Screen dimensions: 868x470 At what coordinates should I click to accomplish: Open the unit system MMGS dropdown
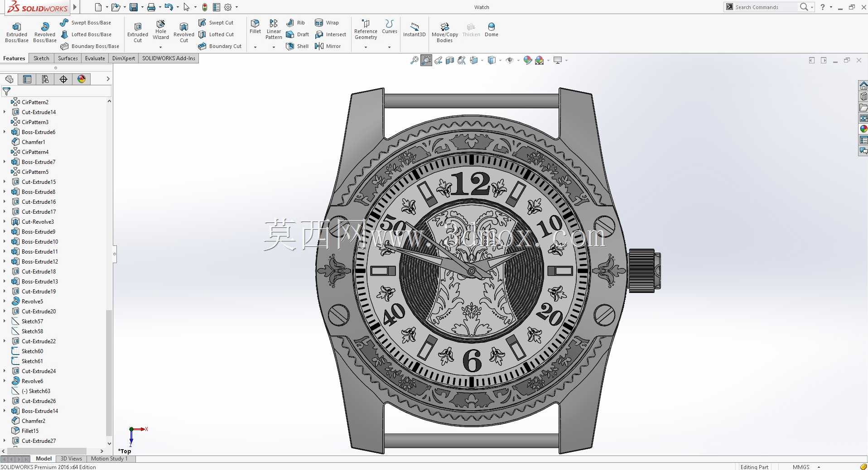click(819, 467)
